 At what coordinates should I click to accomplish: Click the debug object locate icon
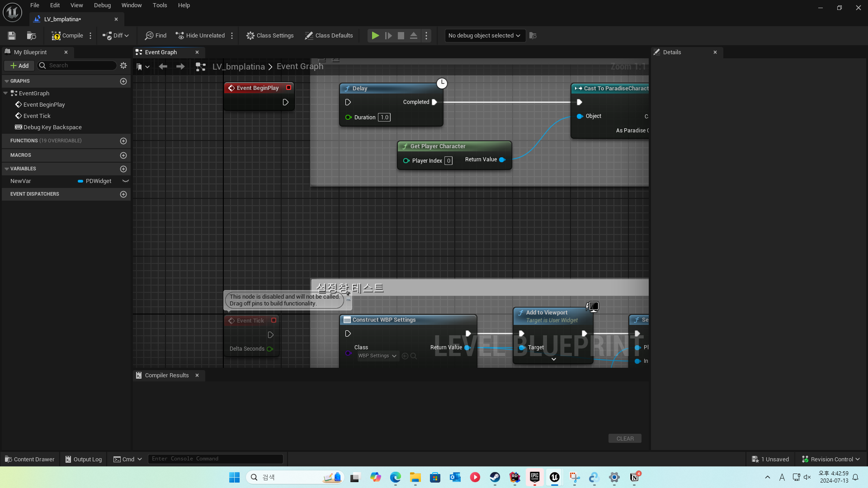(x=533, y=36)
